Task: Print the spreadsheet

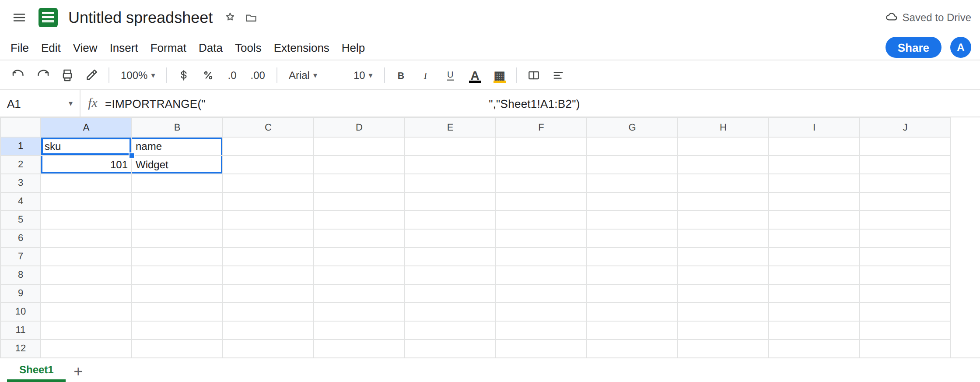Action: 67,75
